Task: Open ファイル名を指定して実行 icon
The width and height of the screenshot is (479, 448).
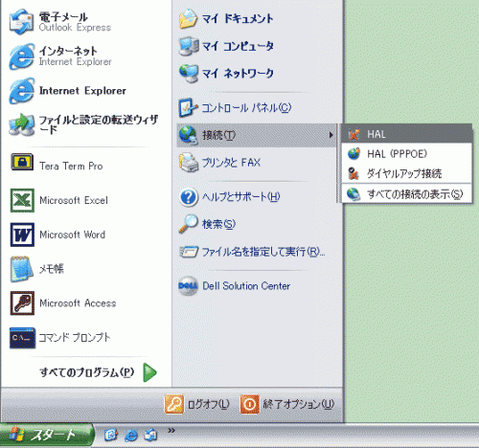Action: click(189, 252)
